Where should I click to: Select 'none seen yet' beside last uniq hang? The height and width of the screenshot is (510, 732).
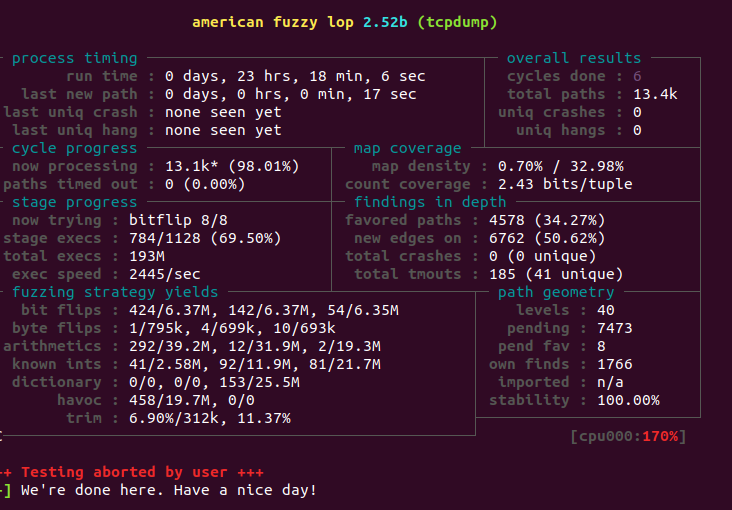pyautogui.click(x=223, y=130)
